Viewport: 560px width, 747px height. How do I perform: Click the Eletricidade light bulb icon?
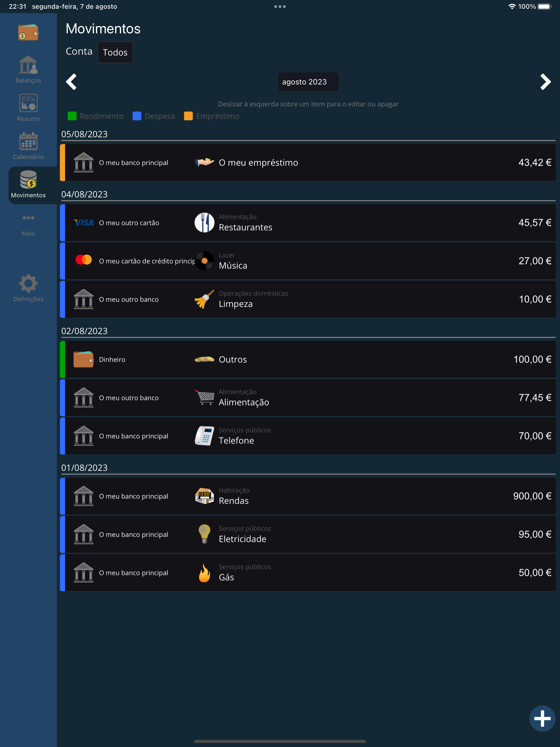pos(204,534)
